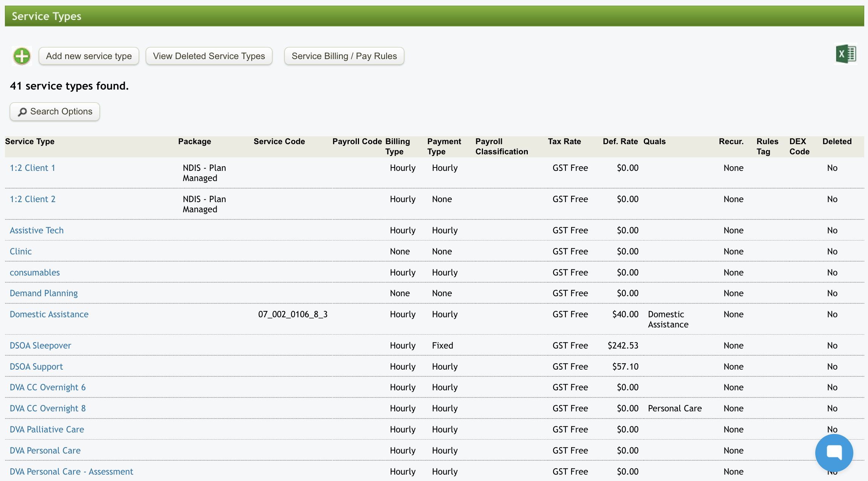Click the Add new service type button

[x=89, y=56]
